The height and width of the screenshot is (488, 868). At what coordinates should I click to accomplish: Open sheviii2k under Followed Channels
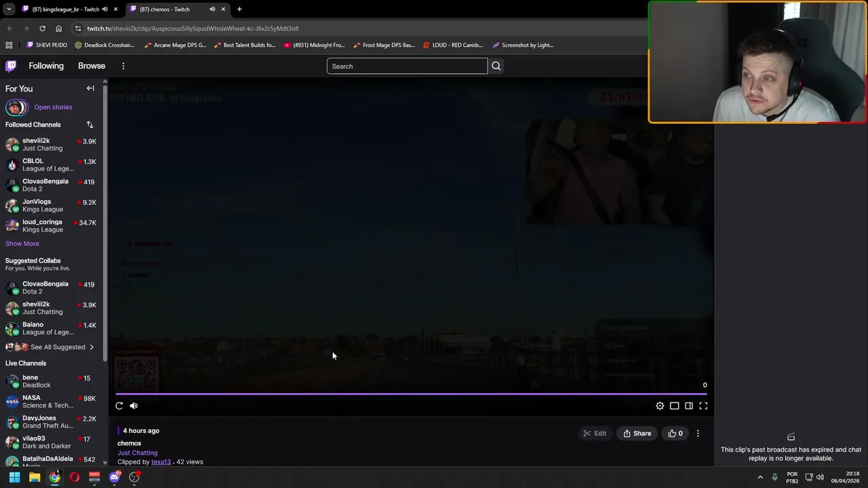(x=51, y=144)
